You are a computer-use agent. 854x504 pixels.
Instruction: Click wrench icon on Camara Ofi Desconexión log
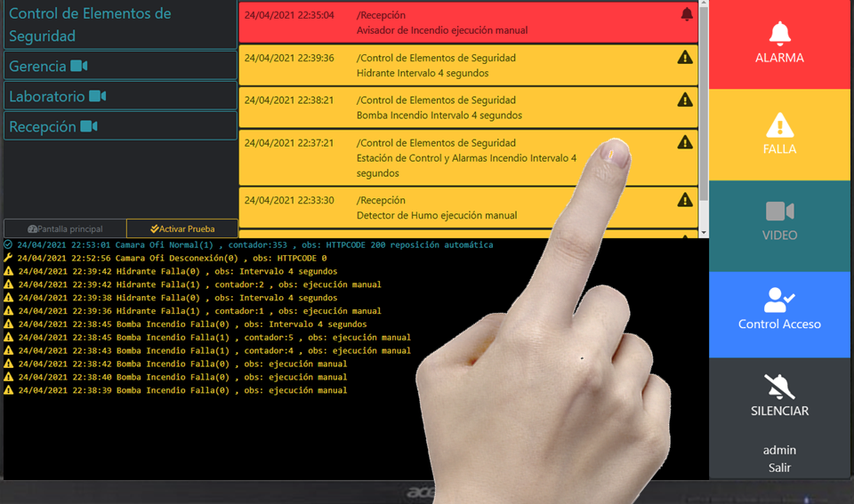pos(8,258)
